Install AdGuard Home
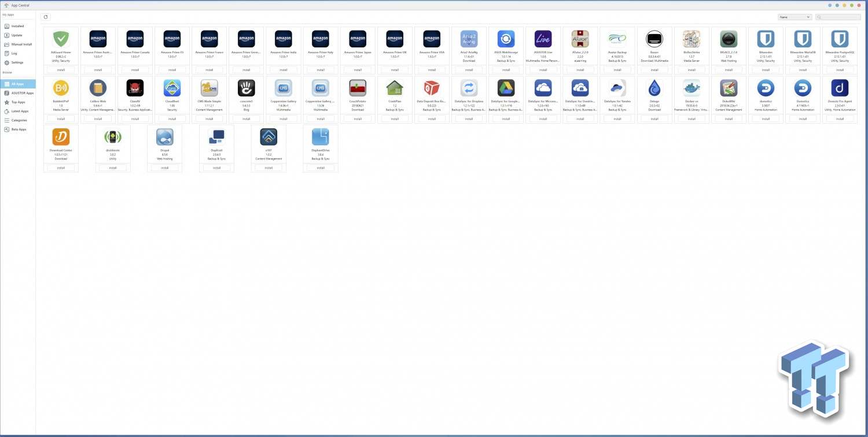The image size is (868, 437). [61, 69]
